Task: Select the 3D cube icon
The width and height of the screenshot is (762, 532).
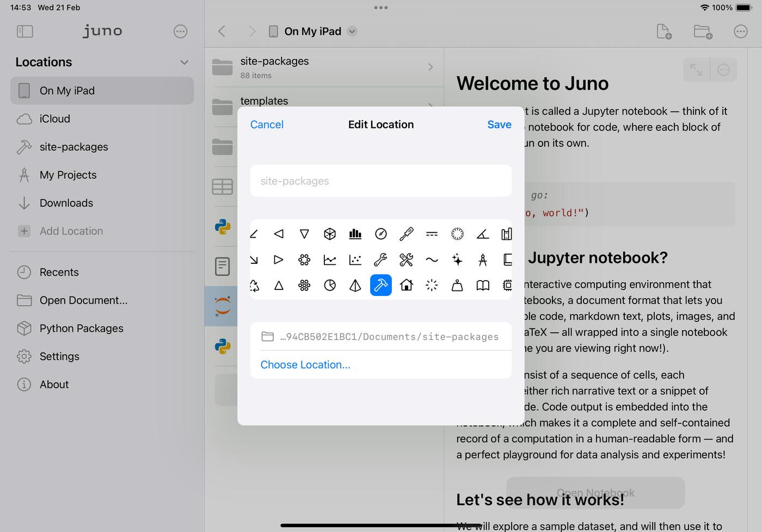Action: [x=330, y=234]
